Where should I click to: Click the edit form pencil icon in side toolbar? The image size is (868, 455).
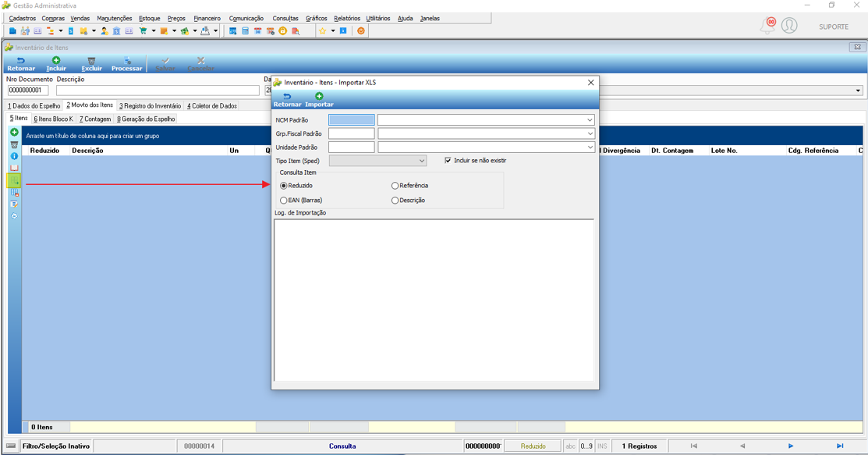14,204
